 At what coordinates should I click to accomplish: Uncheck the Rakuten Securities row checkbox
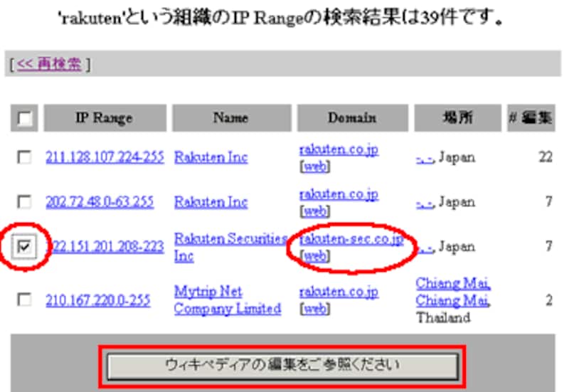click(x=24, y=247)
